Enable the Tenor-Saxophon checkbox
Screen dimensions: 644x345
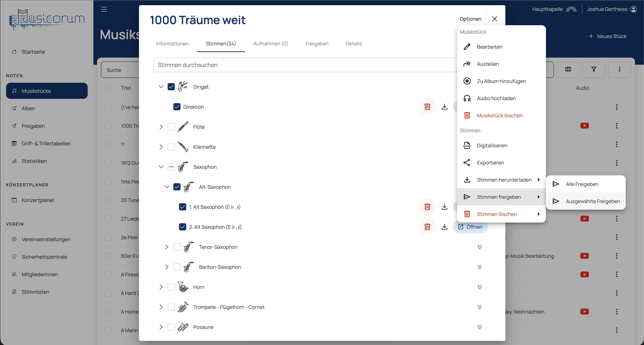(x=177, y=247)
